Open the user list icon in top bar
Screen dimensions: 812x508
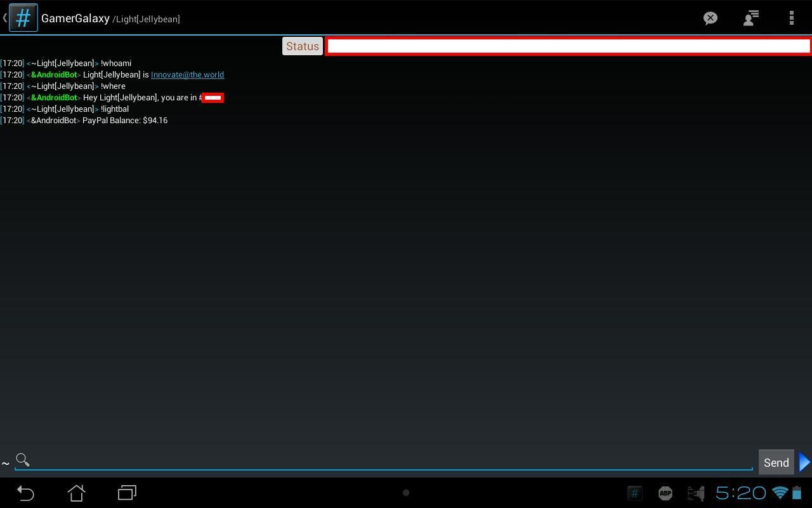[751, 18]
